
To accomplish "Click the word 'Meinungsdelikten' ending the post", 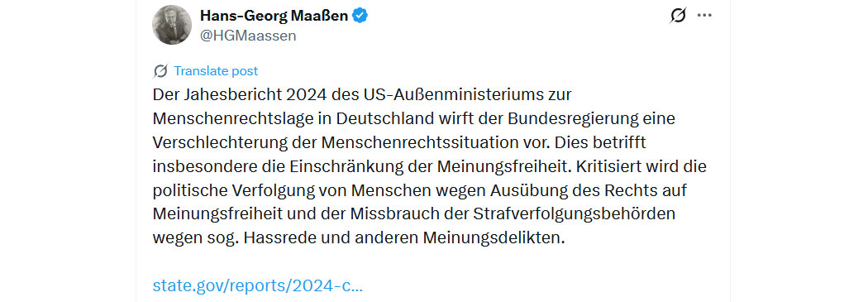I will [494, 238].
